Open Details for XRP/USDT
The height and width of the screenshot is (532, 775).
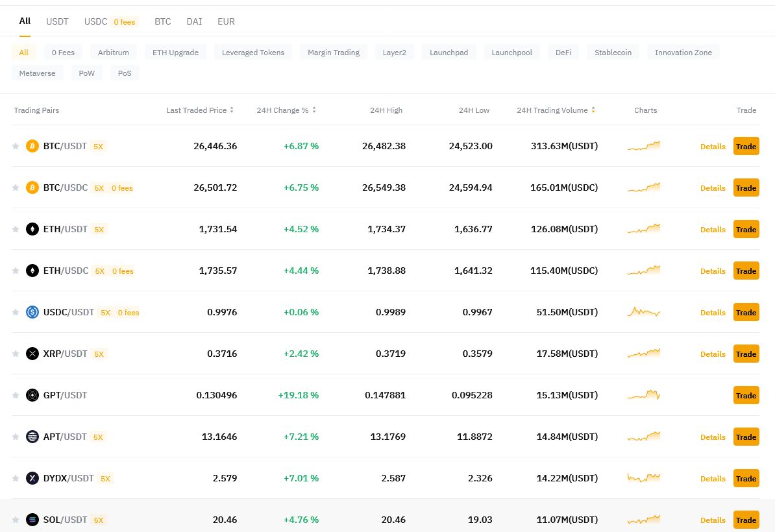(713, 354)
